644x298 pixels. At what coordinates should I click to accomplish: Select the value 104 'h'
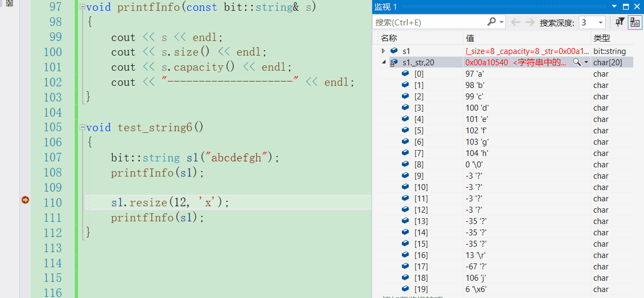tap(476, 153)
